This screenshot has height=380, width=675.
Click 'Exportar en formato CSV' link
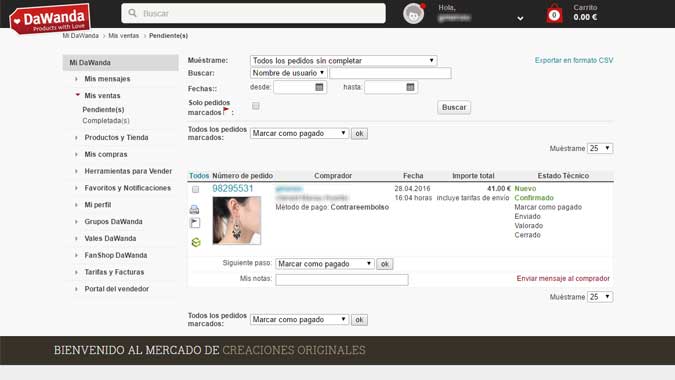[574, 60]
